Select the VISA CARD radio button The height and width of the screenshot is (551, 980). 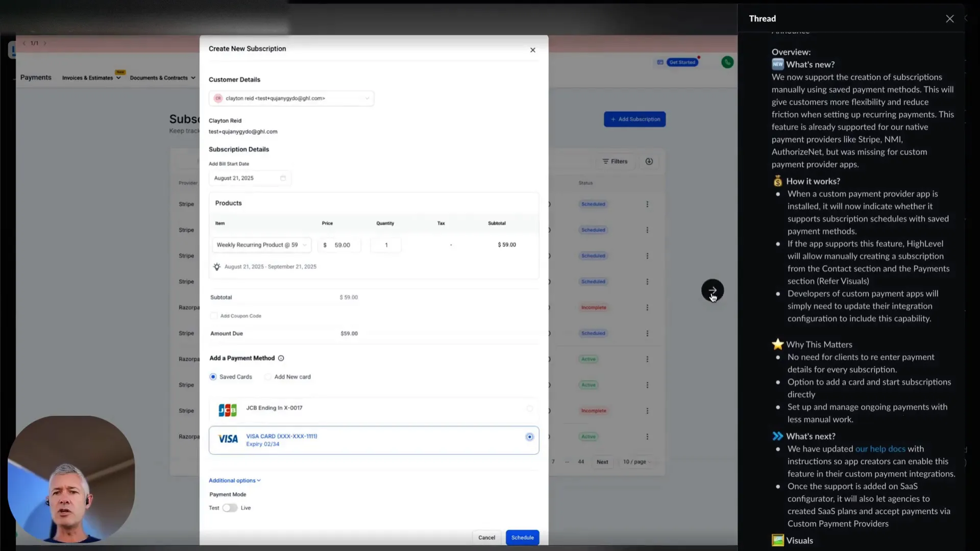529,437
